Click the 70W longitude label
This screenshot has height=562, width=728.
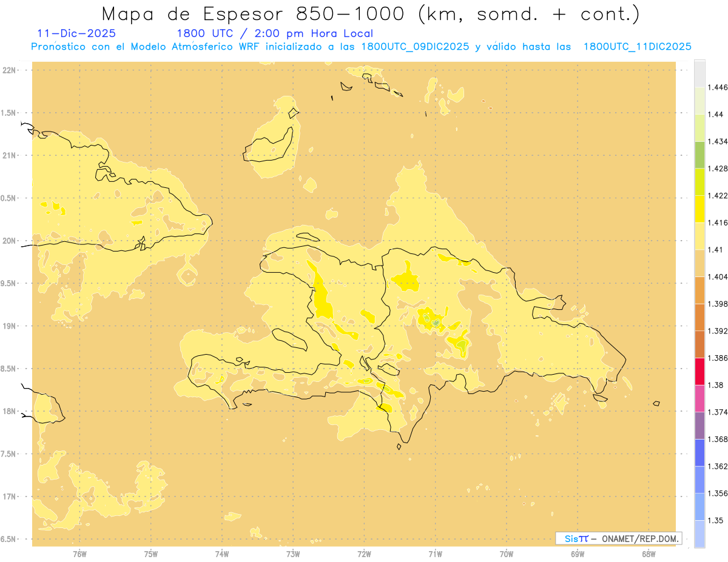coord(507,554)
